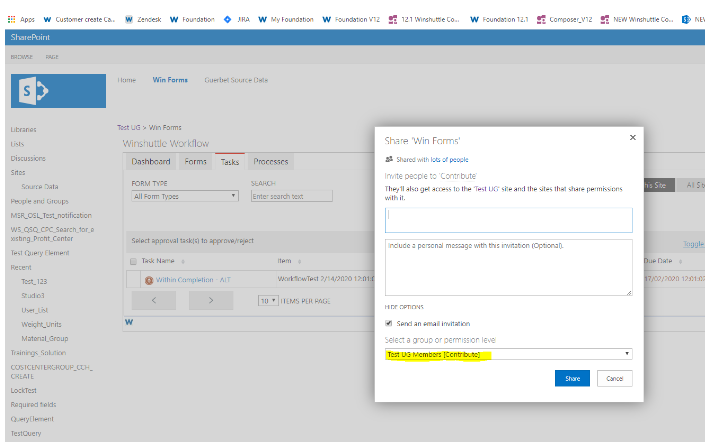This screenshot has width=712, height=447.
Task: Open User_List under Recent
Action: [35, 310]
